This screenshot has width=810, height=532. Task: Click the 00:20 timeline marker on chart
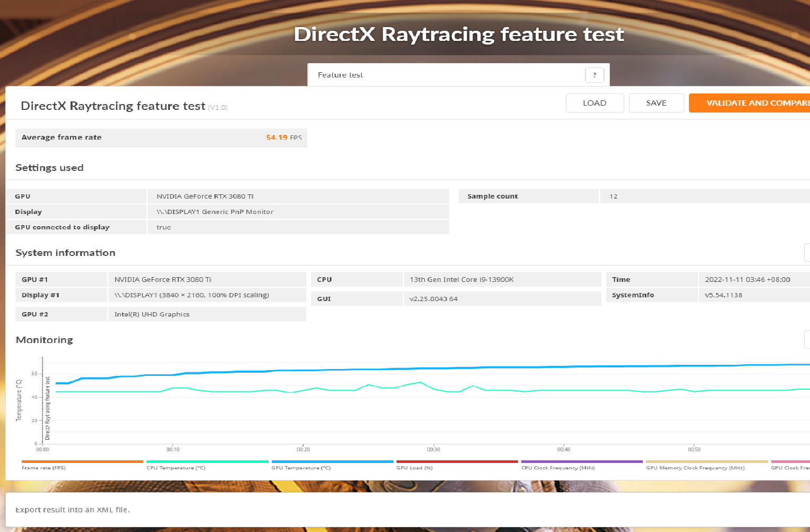[x=303, y=450]
